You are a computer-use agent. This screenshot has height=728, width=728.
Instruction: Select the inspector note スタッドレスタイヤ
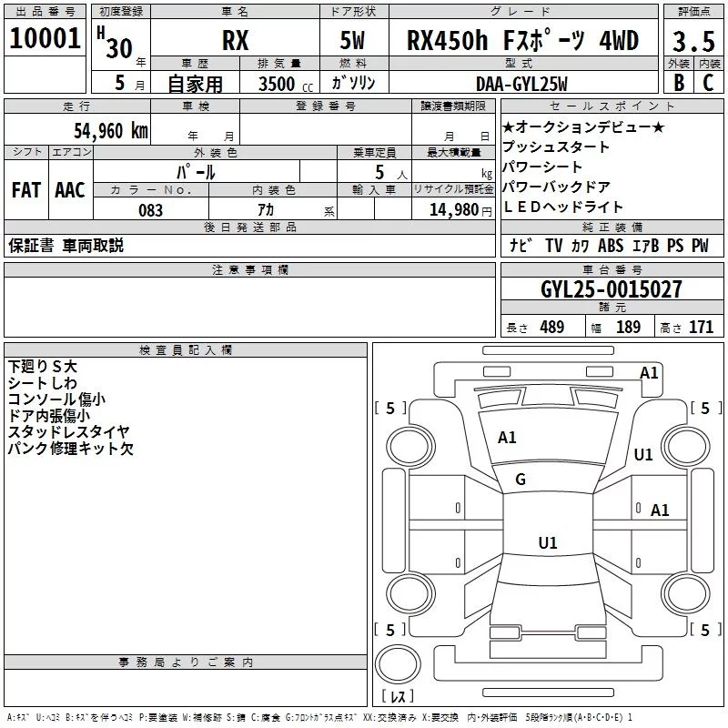pyautogui.click(x=69, y=431)
